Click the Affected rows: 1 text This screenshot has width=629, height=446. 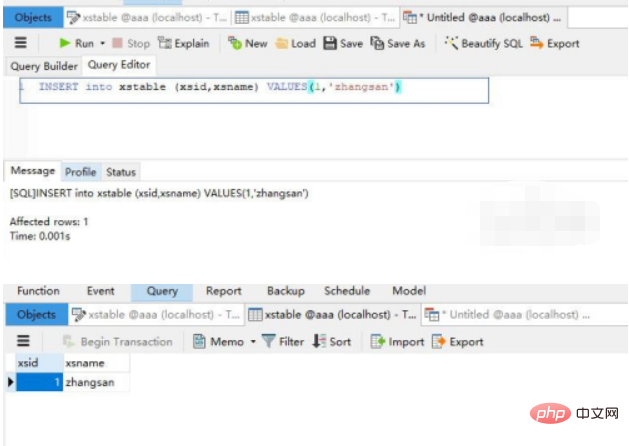[x=49, y=221]
